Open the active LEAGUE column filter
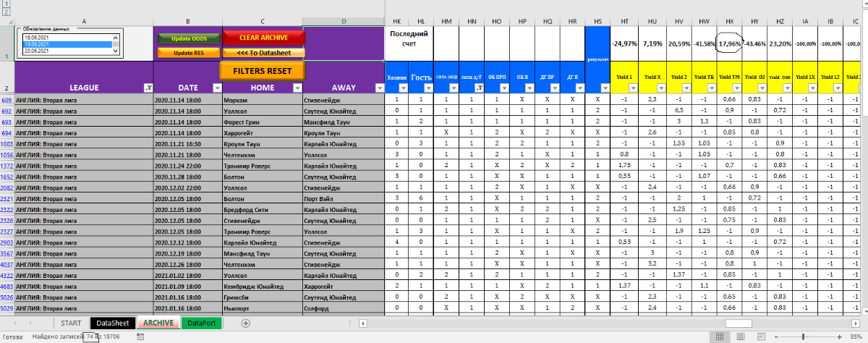 point(148,88)
